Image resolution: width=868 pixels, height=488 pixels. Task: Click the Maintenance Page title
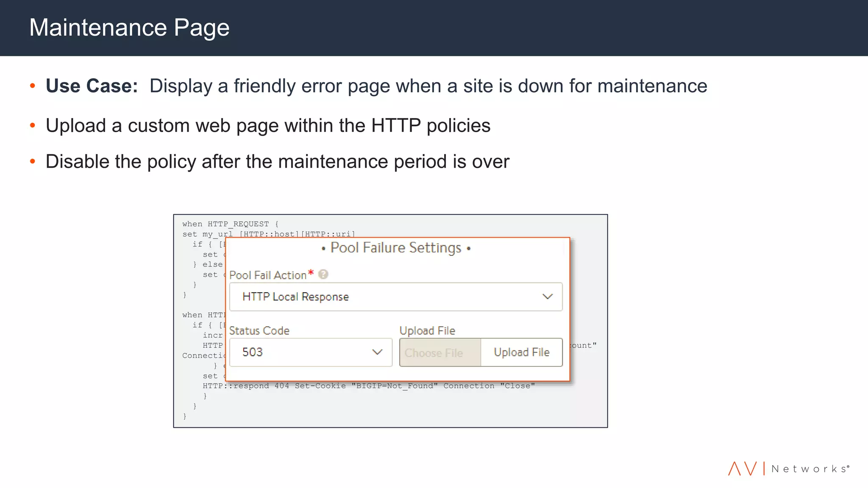129,28
